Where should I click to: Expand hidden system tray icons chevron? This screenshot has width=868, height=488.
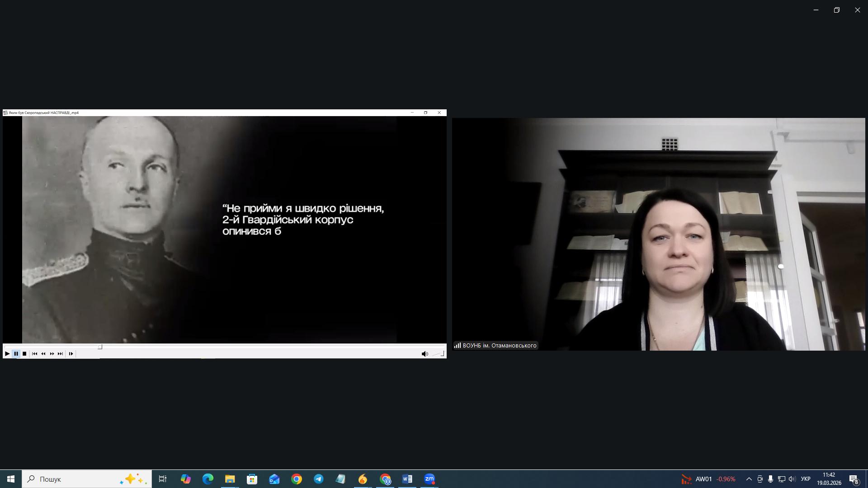point(749,479)
